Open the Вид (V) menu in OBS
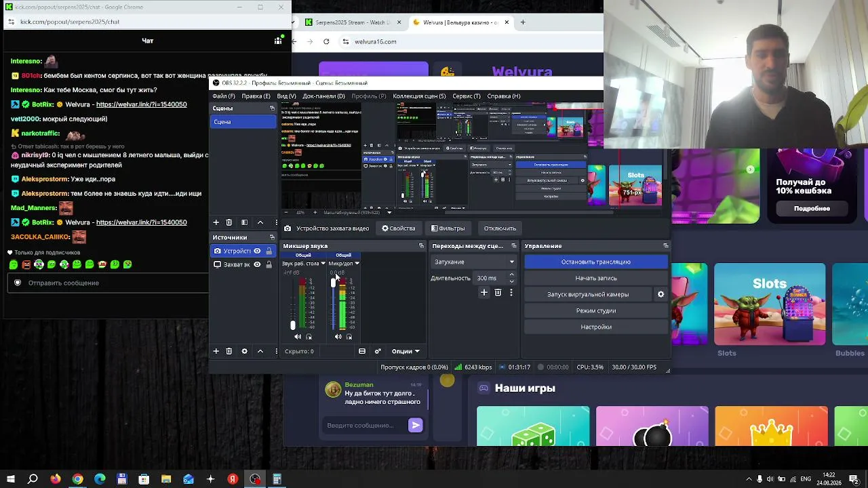This screenshot has height=488, width=868. pos(286,96)
